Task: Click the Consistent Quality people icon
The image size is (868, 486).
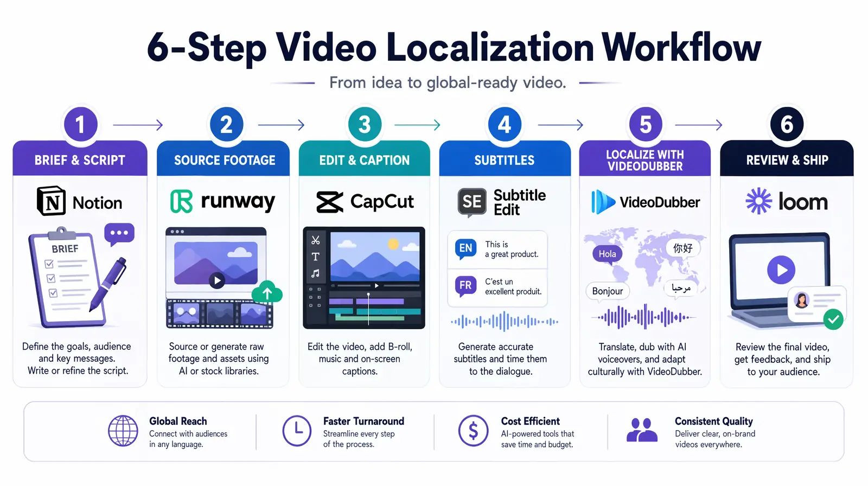Action: (x=642, y=430)
